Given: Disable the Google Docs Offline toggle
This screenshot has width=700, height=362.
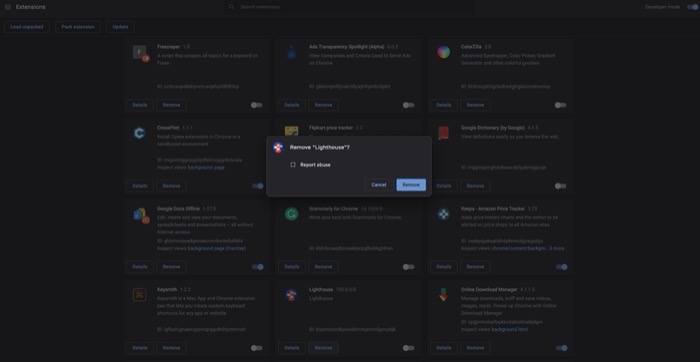Looking at the screenshot, I should coord(258,267).
